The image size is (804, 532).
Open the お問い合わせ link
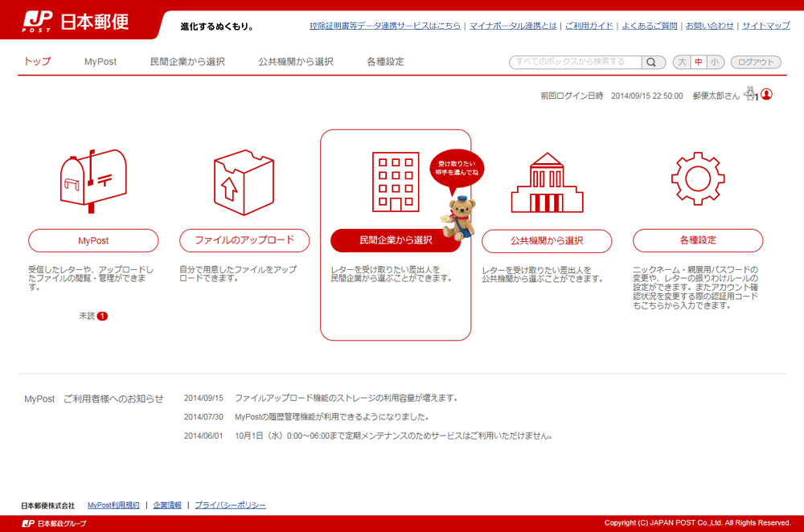(710, 26)
